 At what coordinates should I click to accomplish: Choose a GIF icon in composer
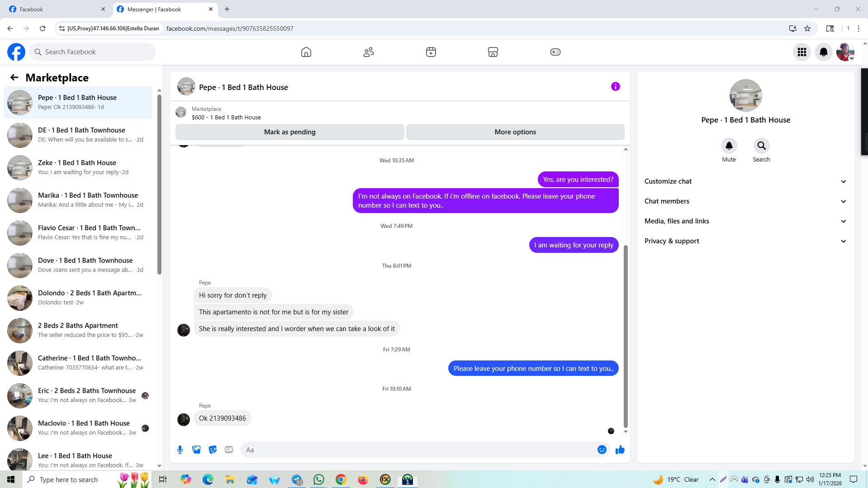(x=229, y=450)
